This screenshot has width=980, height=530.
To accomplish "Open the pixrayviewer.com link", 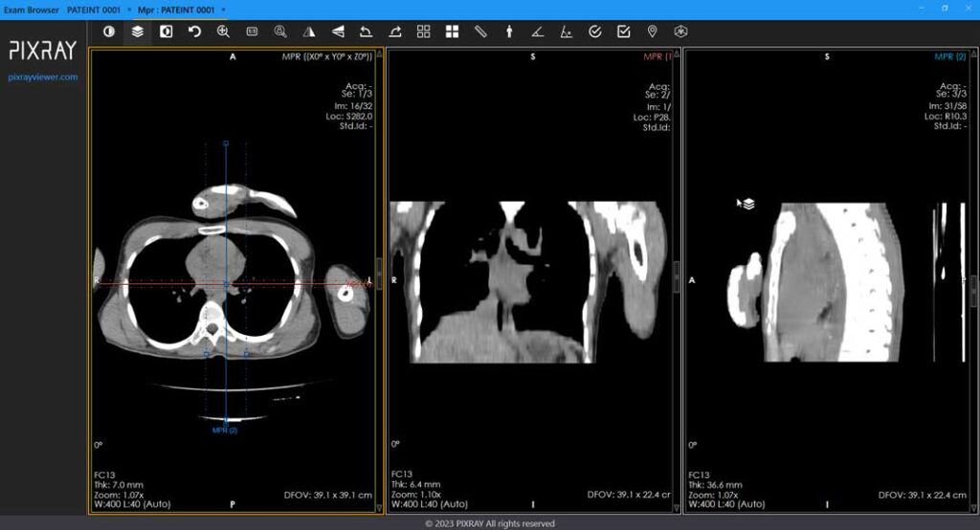I will click(43, 77).
